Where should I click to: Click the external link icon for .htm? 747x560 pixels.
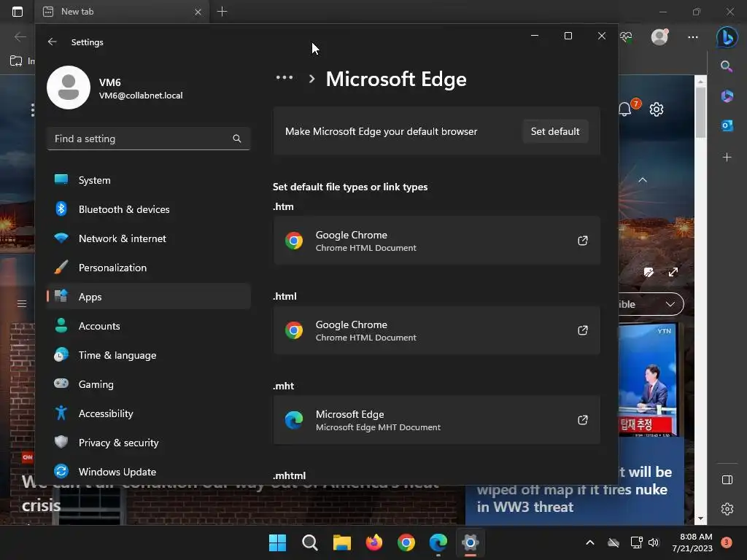(x=582, y=241)
